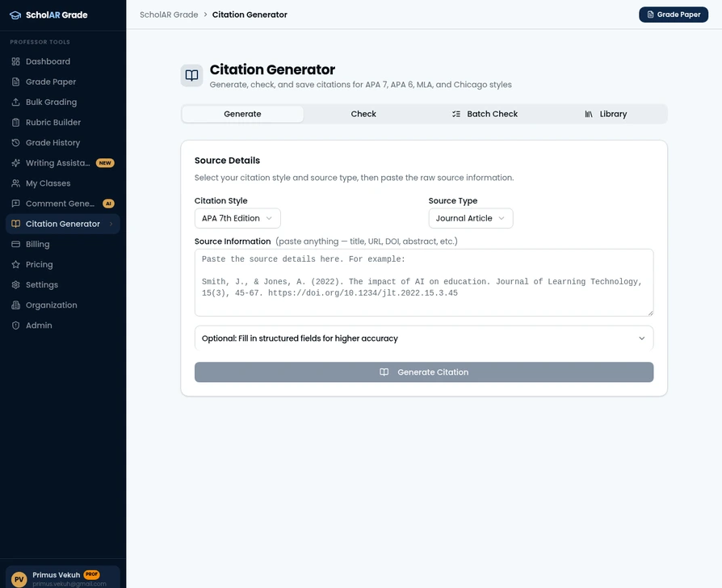Click the Primus Vekuh profile name
The width and height of the screenshot is (722, 588).
point(57,574)
